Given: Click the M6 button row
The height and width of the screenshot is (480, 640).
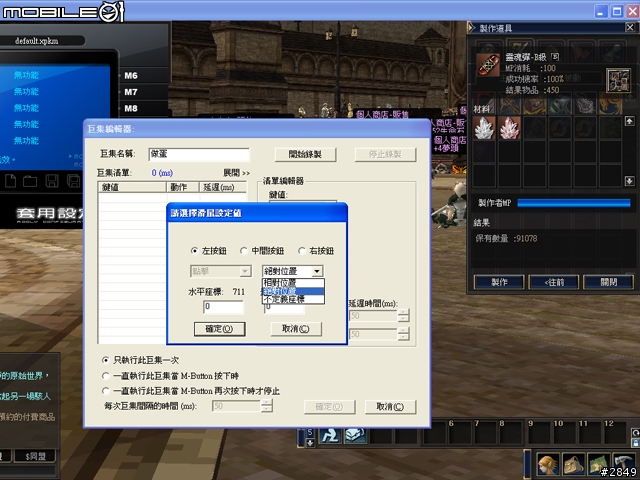Looking at the screenshot, I should coord(144,76).
